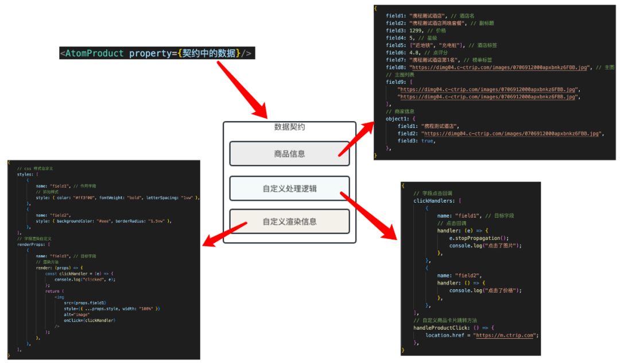The width and height of the screenshot is (620, 364).
Task: Click the handleProductClick: () => { line
Action: pyautogui.click(x=454, y=328)
